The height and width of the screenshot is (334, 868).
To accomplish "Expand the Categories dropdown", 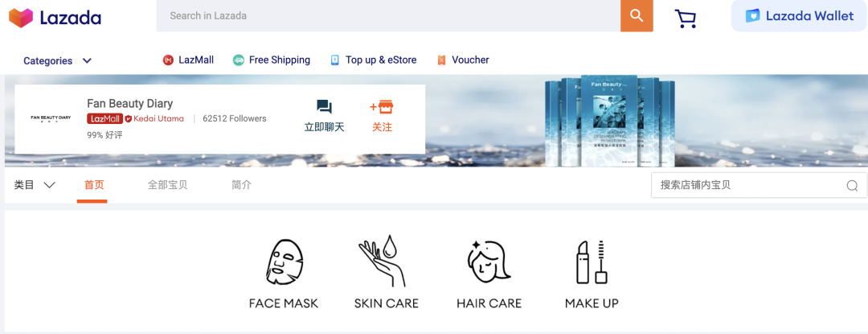I will click(57, 61).
